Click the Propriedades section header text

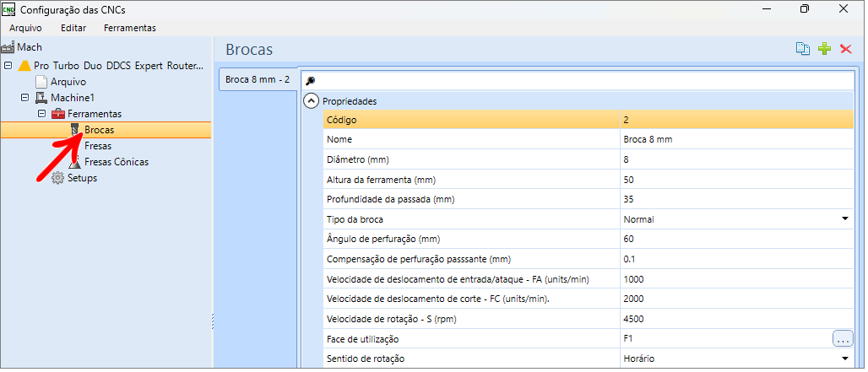350,102
